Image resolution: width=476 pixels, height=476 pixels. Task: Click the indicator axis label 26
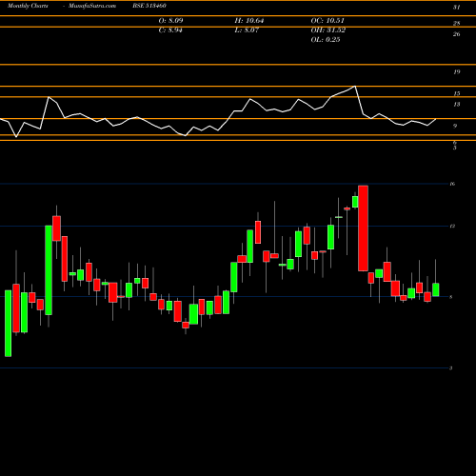(x=456, y=34)
